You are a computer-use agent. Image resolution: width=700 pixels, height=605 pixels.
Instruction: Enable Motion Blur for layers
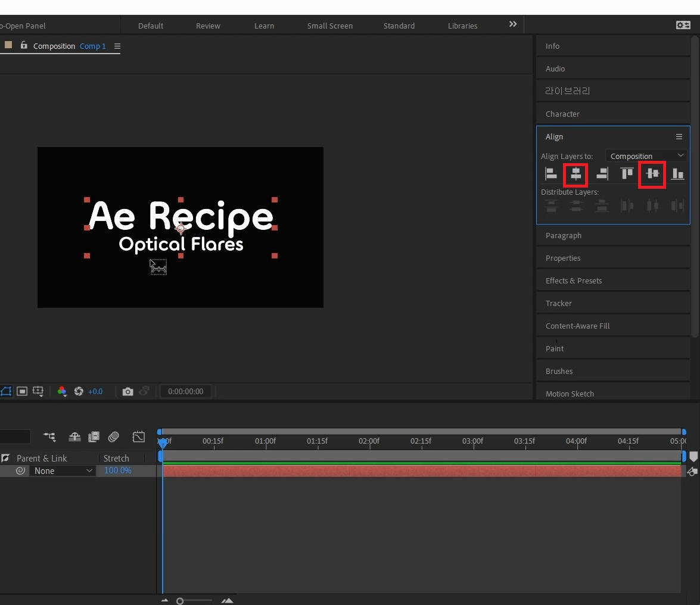pos(113,437)
